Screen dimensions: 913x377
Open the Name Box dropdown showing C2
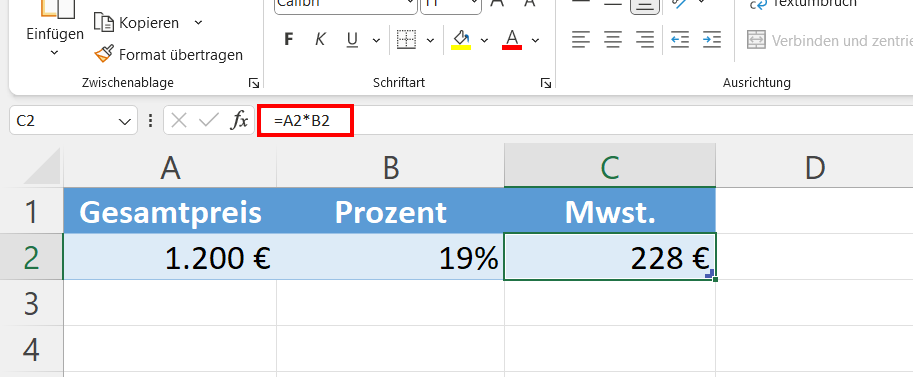[x=124, y=121]
